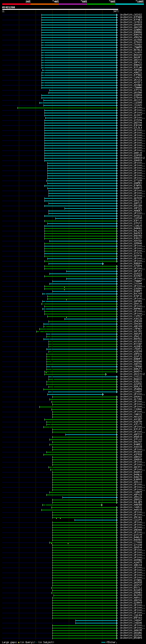146x644 pixels.
Task: Select hit label UniRef100_B7FN82
Action: click(x=131, y=75)
